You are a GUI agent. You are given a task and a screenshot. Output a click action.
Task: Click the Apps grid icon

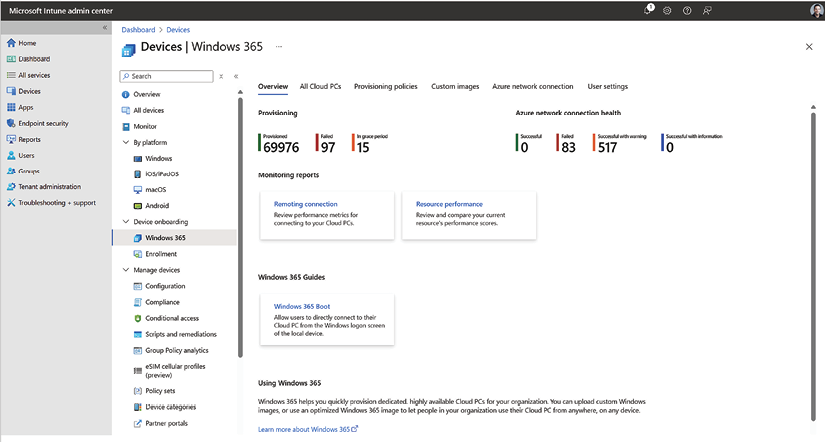[x=11, y=107]
